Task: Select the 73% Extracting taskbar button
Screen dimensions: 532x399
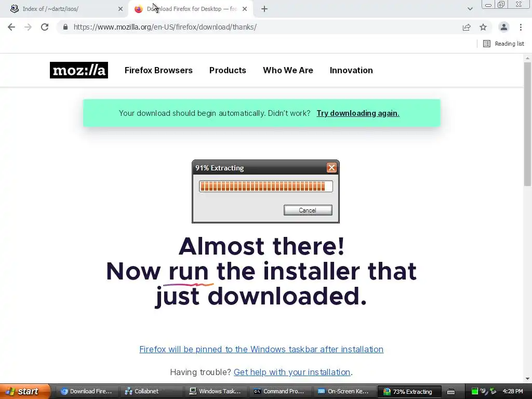Action: coord(409,392)
